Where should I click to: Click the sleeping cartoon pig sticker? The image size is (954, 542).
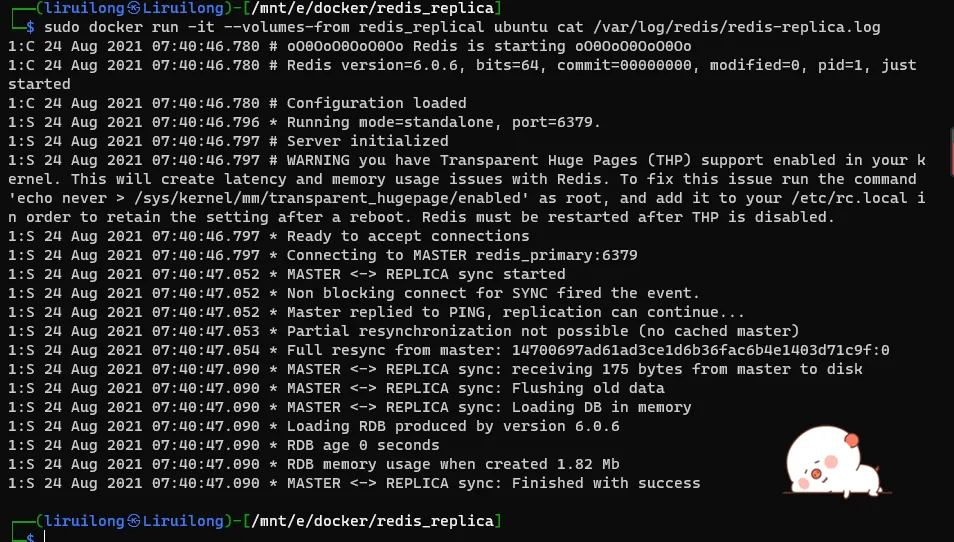[840, 466]
